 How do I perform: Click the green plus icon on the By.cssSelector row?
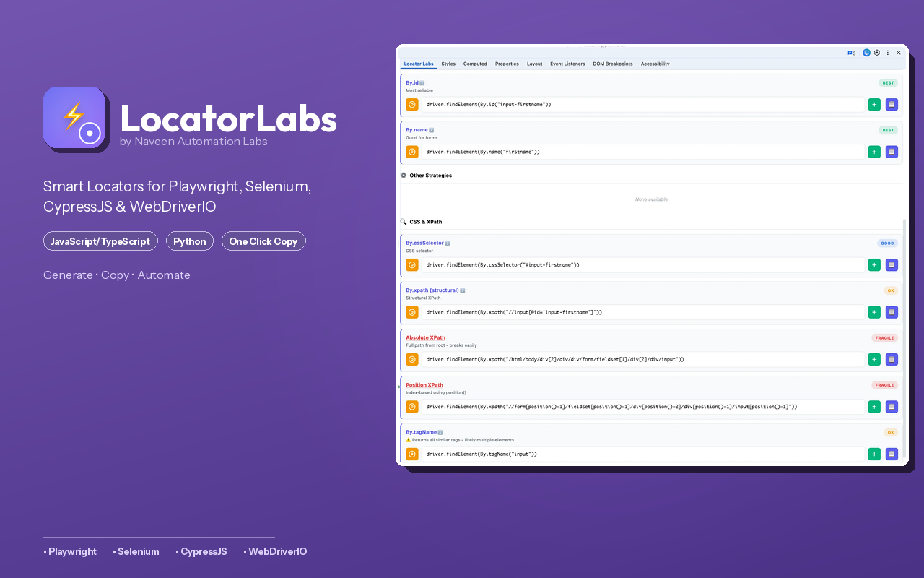(874, 264)
